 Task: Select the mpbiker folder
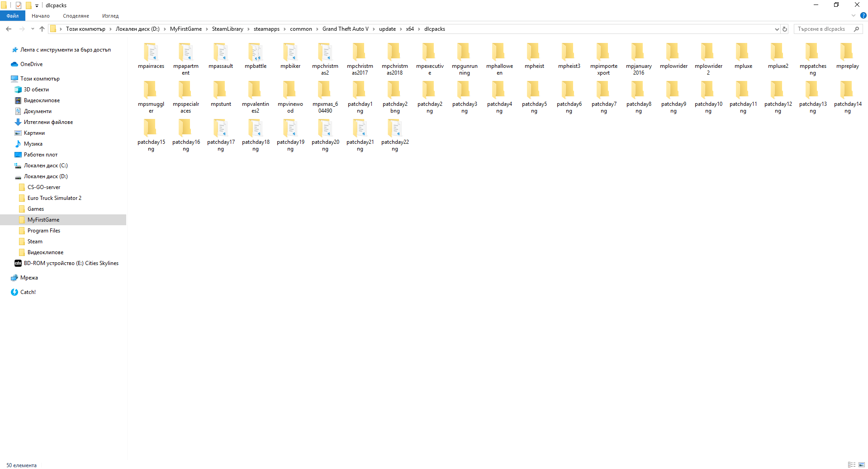point(290,56)
